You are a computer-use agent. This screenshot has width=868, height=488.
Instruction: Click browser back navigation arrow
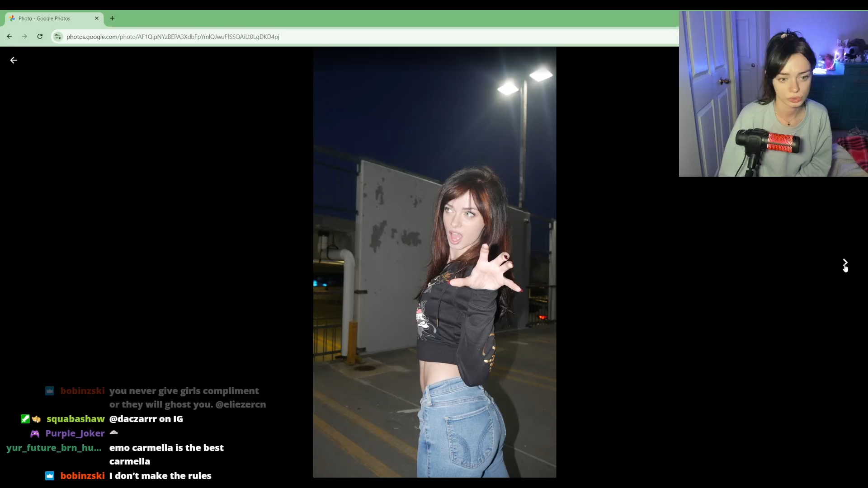tap(9, 37)
